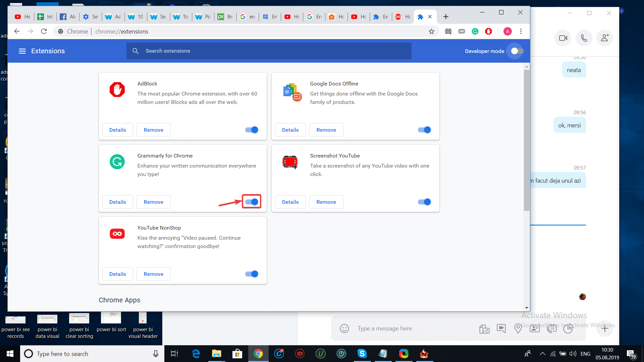Switch to the settings gear tab
The height and width of the screenshot is (362, 644).
point(91,17)
